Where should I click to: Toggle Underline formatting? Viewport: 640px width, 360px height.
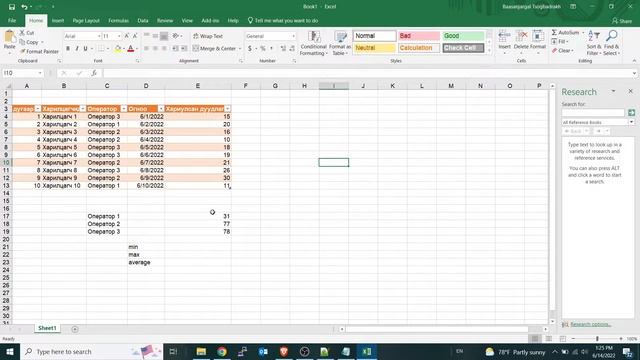(85, 49)
